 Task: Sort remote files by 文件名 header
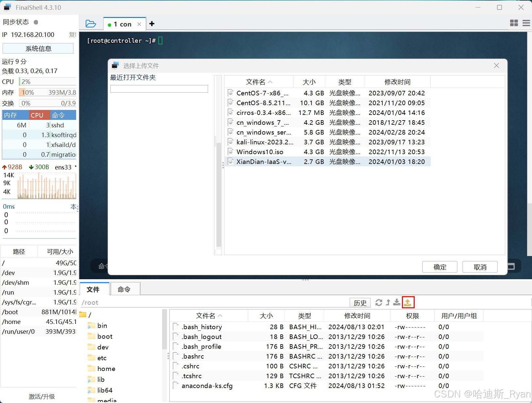[x=209, y=316]
